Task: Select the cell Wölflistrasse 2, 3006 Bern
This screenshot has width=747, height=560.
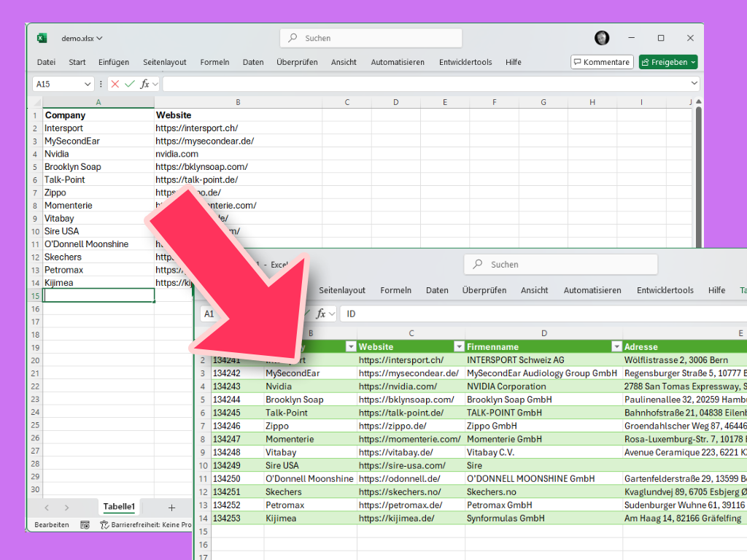Action: coord(684,360)
